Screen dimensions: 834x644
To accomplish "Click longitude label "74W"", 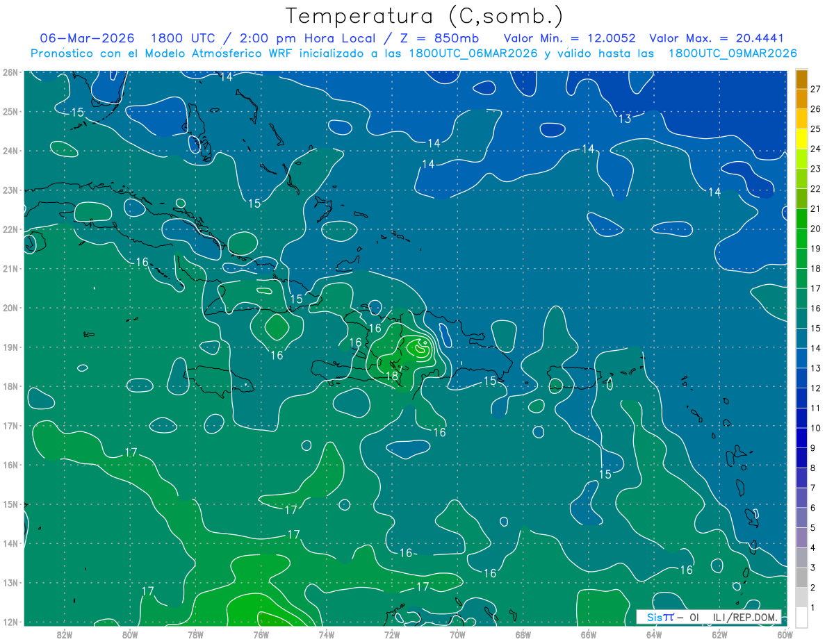I will pos(327,634).
